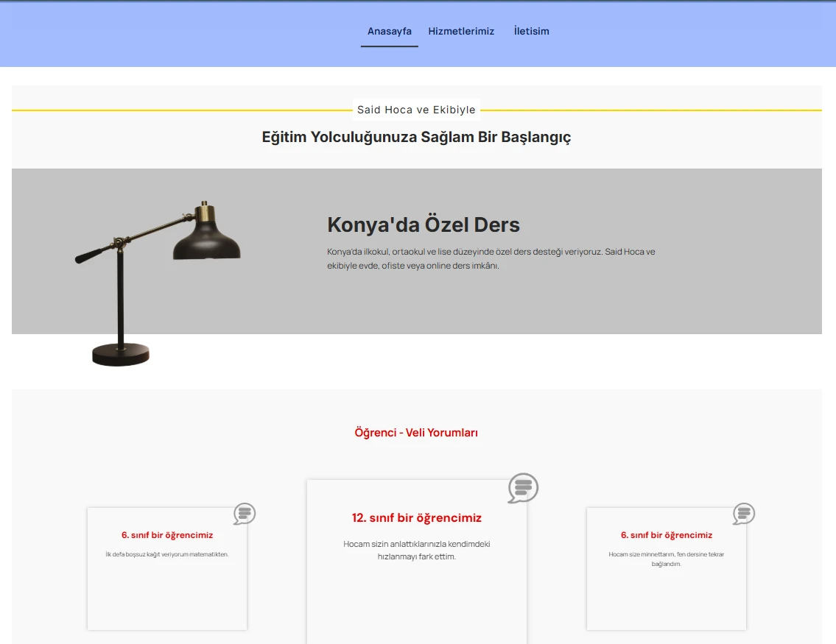Click the "6. sınıf bir öğrencimiz" title above matematik review
Image resolution: width=836 pixels, height=644 pixels.
click(x=167, y=535)
